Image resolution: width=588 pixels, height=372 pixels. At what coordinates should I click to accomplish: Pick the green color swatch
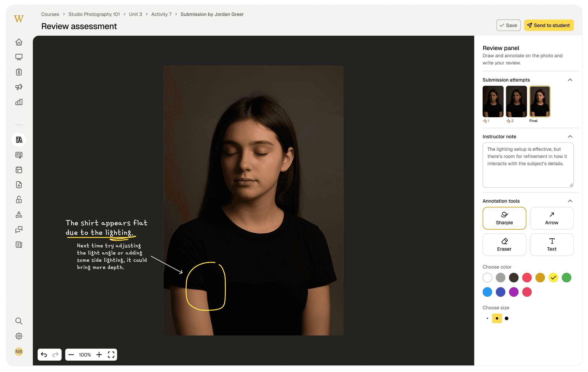click(566, 278)
